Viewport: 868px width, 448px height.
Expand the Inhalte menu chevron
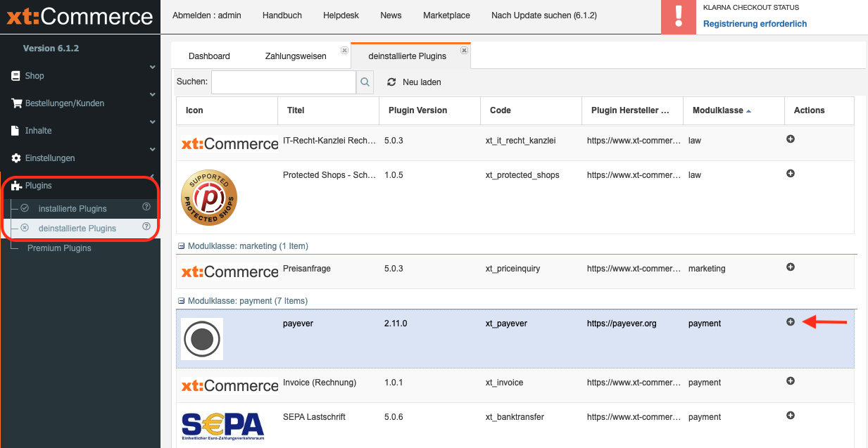[x=152, y=122]
